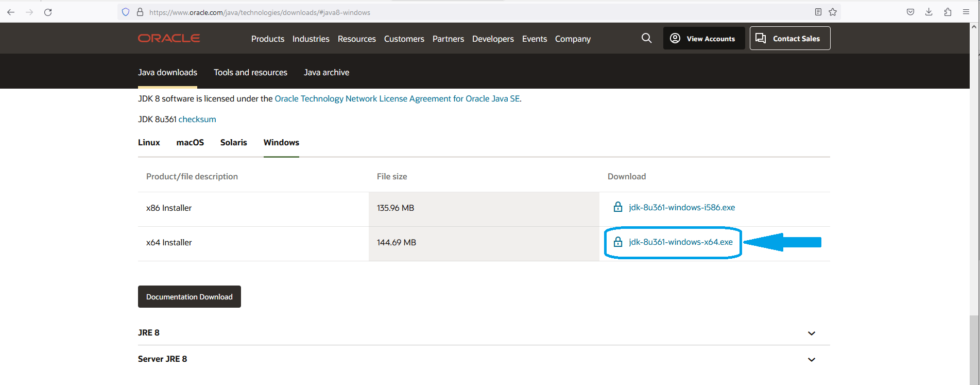Click the Documentation Download button
The width and height of the screenshot is (980, 385).
[190, 297]
